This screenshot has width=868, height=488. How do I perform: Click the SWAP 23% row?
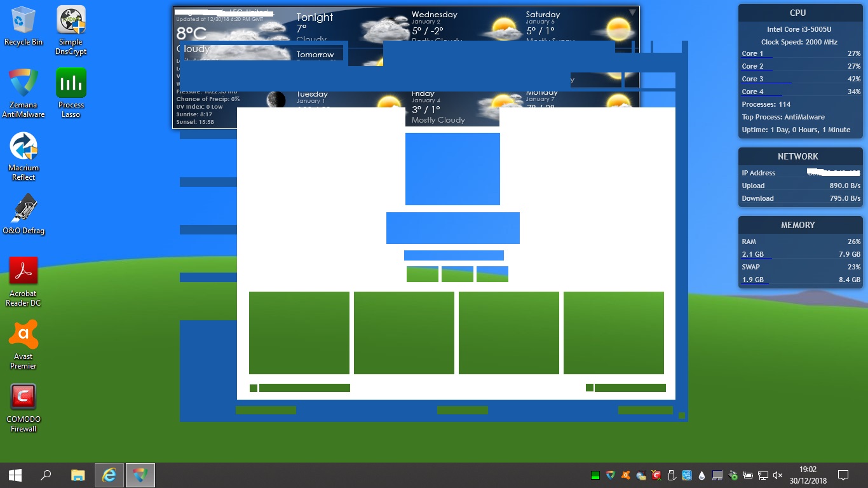pyautogui.click(x=801, y=267)
